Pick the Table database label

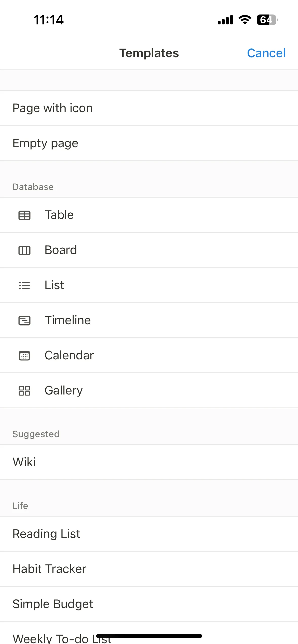(x=59, y=215)
